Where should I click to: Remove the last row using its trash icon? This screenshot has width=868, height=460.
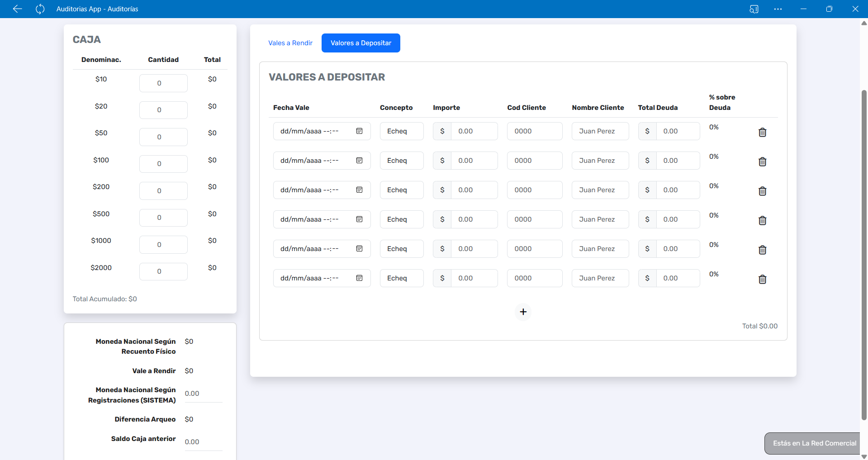[762, 279]
